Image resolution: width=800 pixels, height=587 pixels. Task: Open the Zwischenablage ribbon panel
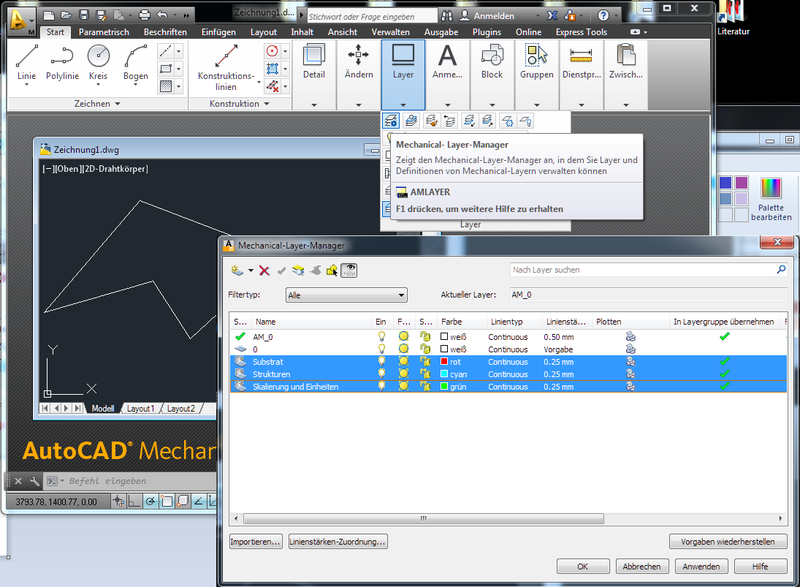[x=626, y=75]
